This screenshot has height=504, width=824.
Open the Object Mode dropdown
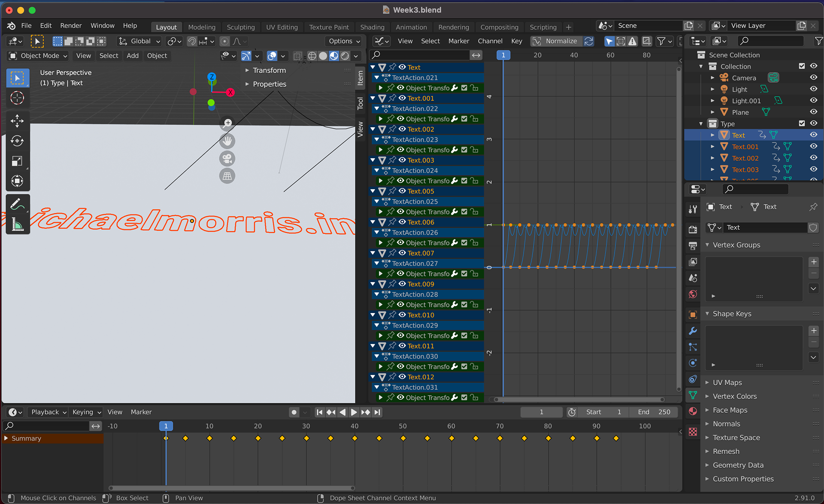click(39, 56)
